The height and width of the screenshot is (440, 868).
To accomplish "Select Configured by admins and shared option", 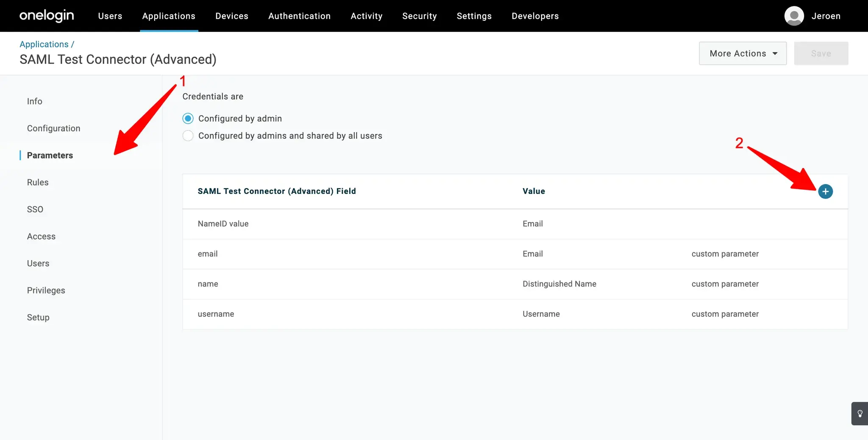I will coord(188,136).
